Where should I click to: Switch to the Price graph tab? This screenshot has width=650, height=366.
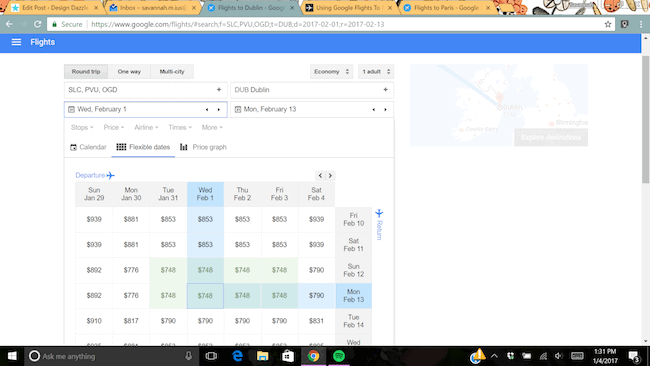pos(204,147)
